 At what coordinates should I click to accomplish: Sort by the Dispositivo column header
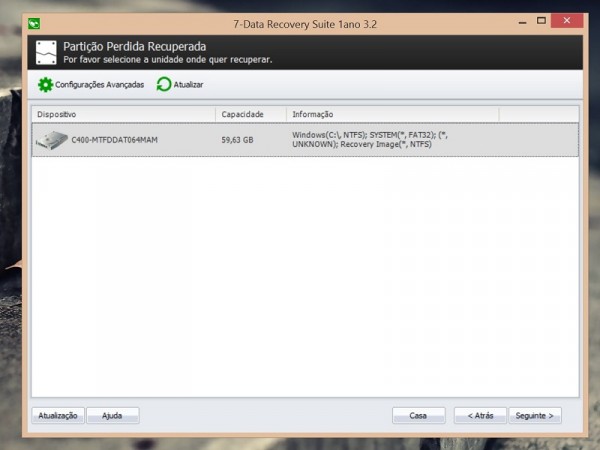point(123,114)
